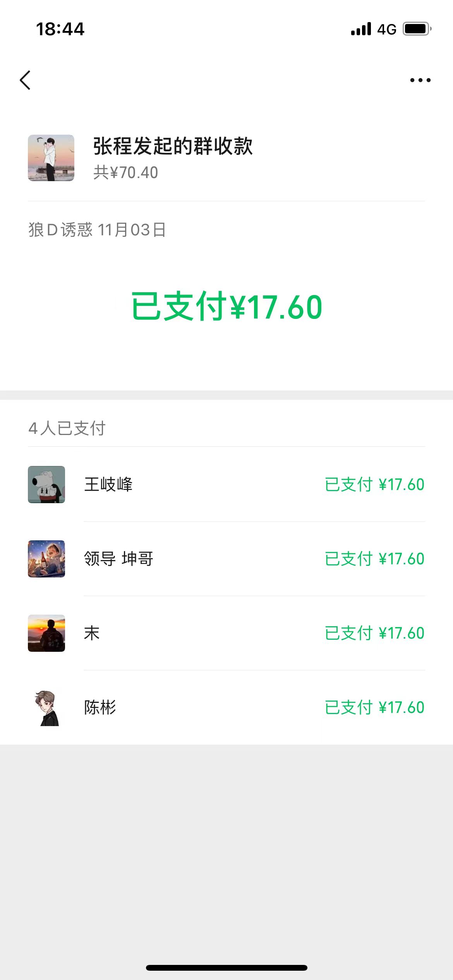Tap the 18:44 clock in status bar
Screen dimensions: 453x980
(x=60, y=29)
